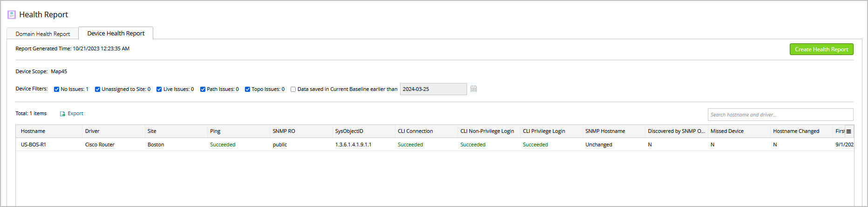Click the CLI Connection column header
Viewport: 868px width, 207px height.
(x=415, y=131)
